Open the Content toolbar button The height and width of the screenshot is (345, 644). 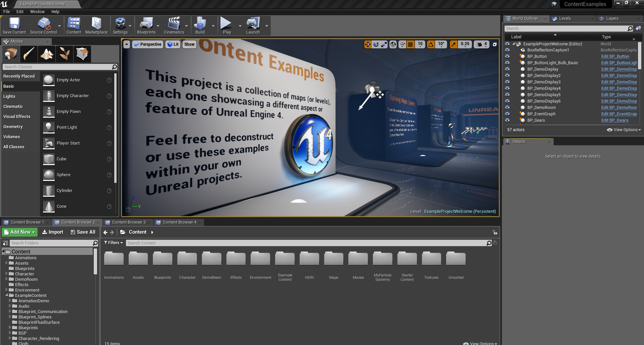point(74,26)
